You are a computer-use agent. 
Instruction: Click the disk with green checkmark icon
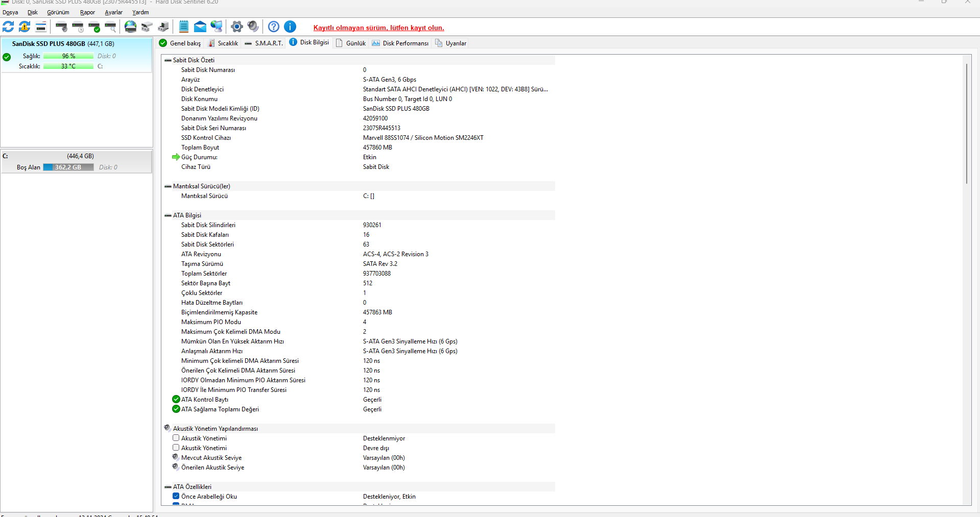(94, 27)
